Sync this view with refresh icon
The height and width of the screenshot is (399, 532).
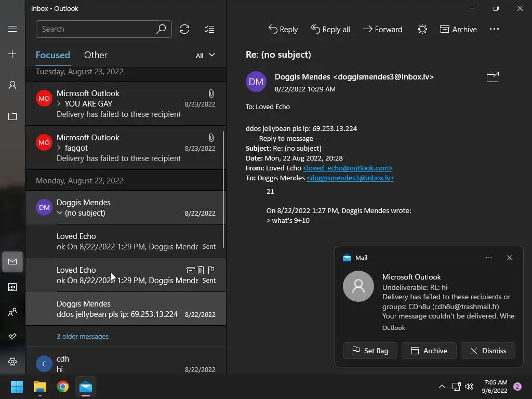tap(184, 29)
